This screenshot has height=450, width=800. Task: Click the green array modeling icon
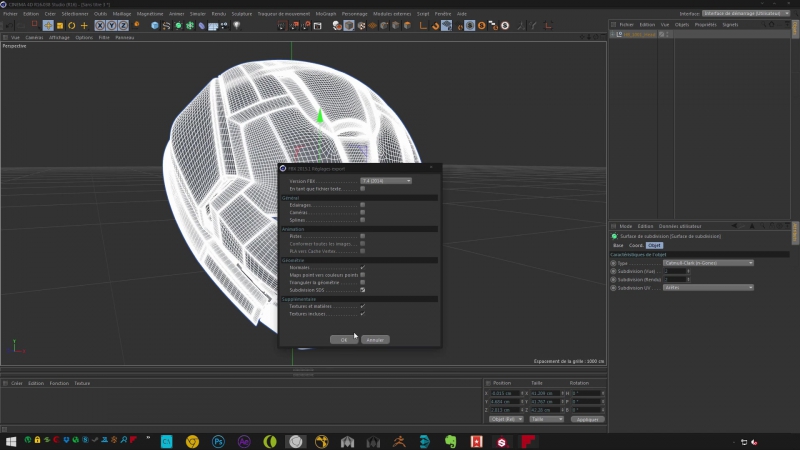[190, 26]
